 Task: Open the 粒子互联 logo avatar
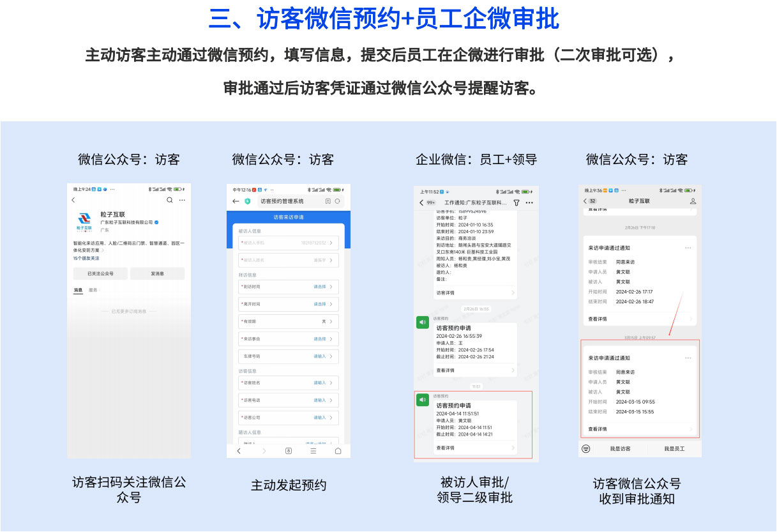(x=84, y=222)
